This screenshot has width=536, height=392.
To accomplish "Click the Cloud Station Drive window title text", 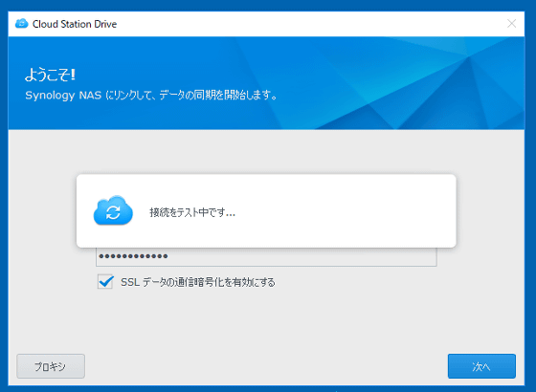I will (x=75, y=24).
